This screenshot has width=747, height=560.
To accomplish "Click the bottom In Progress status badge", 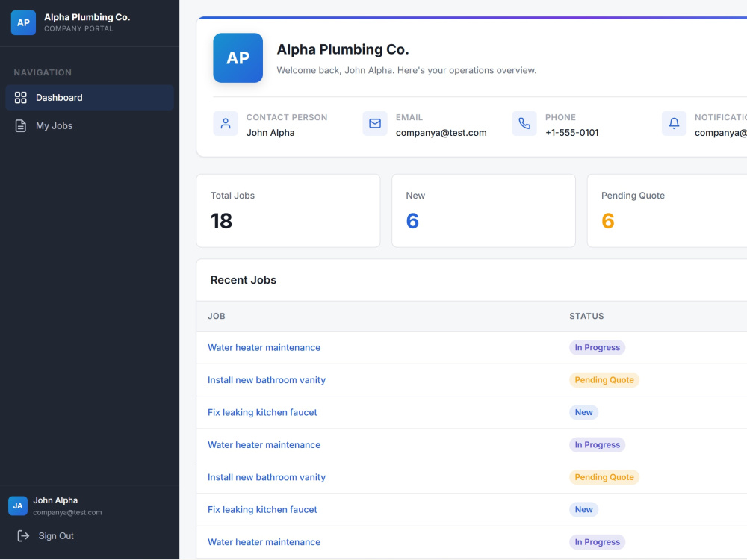I will click(x=597, y=542).
